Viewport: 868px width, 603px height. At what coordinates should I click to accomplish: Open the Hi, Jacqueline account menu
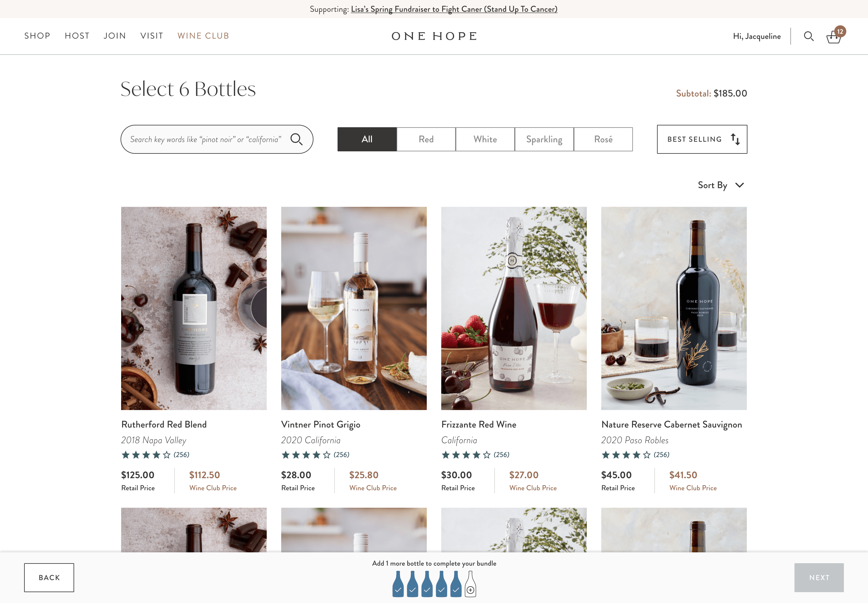point(756,36)
